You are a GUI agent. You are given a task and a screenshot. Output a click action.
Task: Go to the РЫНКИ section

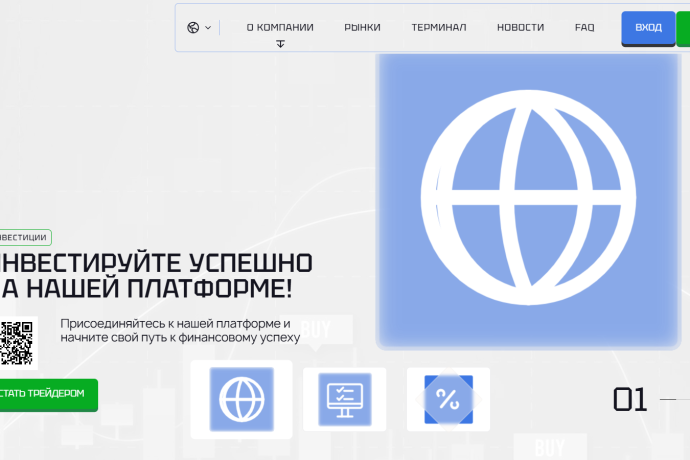(x=362, y=27)
